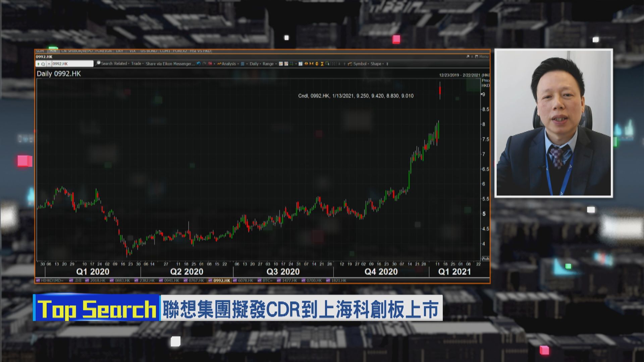Click the blue undo arrow icon
Screen dimensions: 644x362
tap(199, 64)
